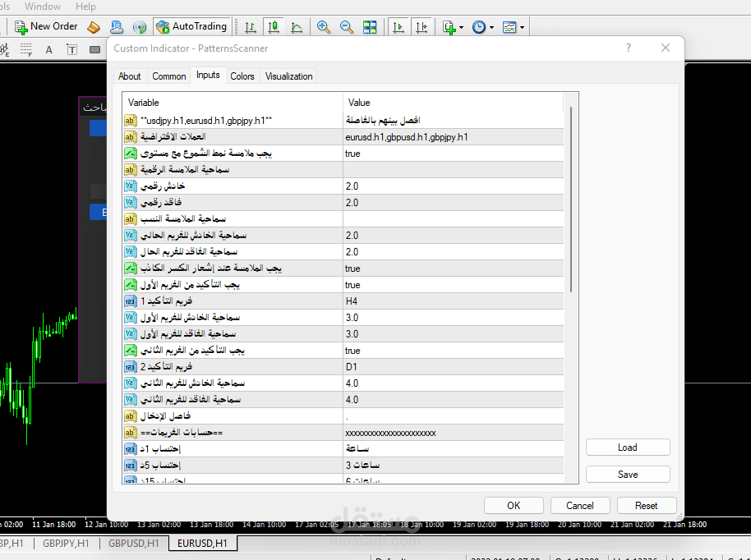Click the cloud Market icon in toolbar
The height and width of the screenshot is (560, 751).
(117, 27)
